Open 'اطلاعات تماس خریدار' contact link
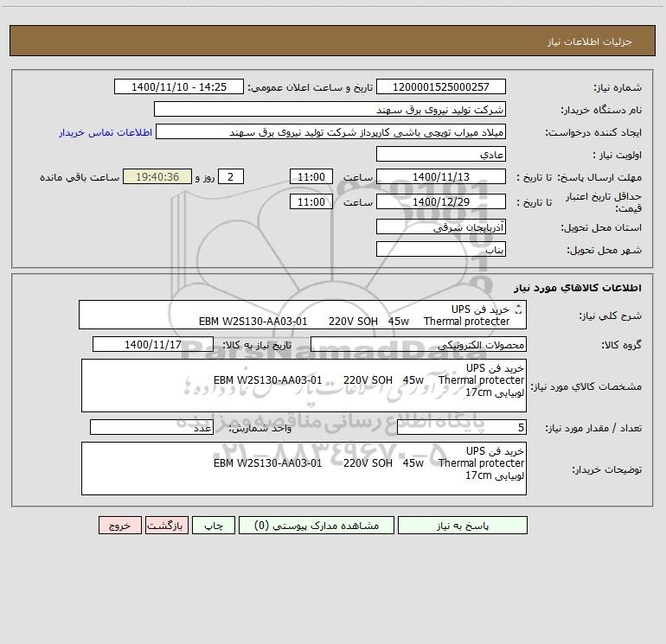 [x=106, y=132]
